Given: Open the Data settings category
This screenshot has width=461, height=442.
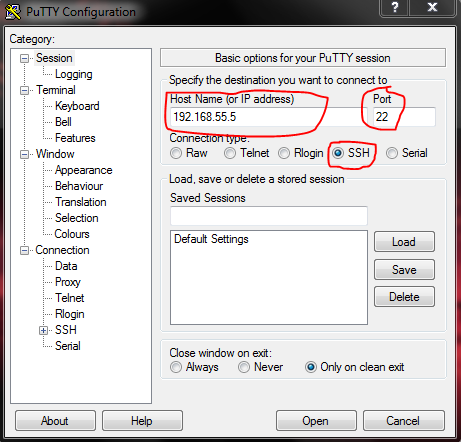Looking at the screenshot, I should pyautogui.click(x=66, y=266).
